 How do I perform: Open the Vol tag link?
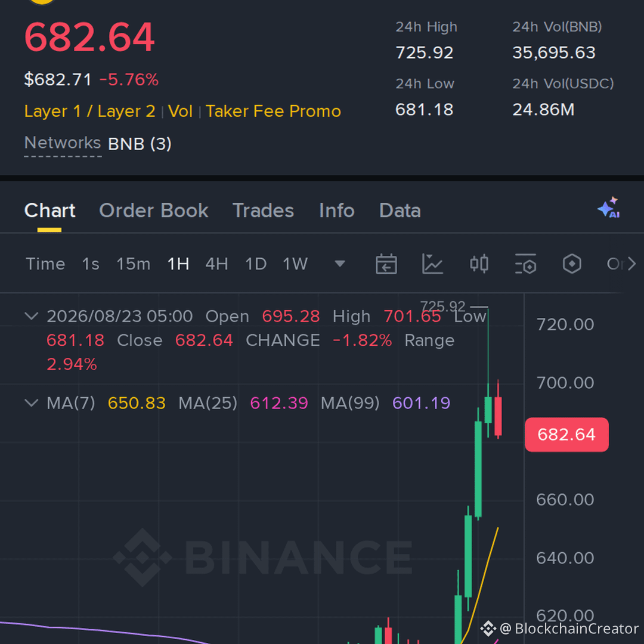pyautogui.click(x=180, y=112)
